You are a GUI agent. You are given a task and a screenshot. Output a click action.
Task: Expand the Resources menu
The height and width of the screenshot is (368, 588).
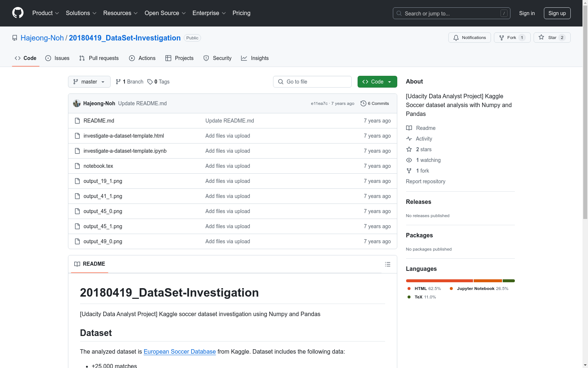[x=121, y=13]
